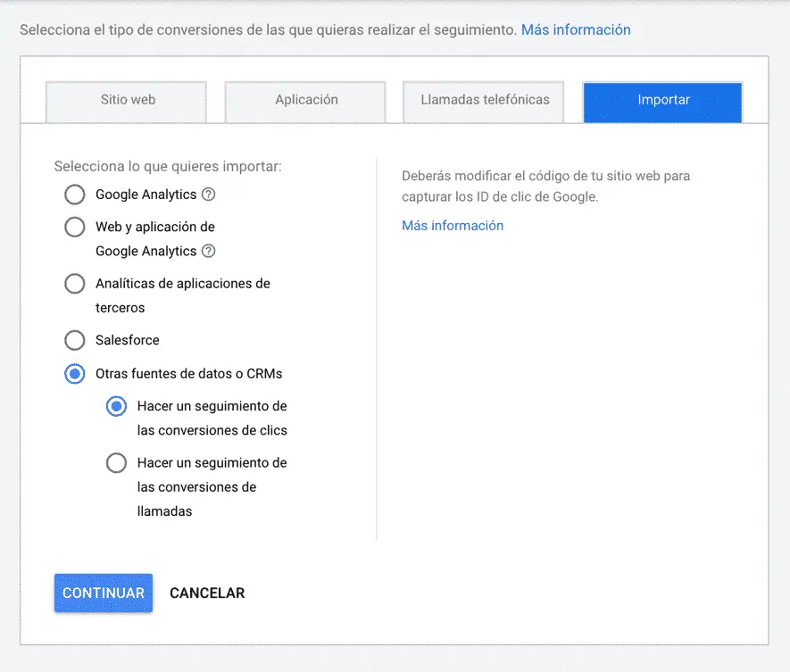Click CANCELAR to dismiss
Screen dimensions: 790x672
pos(206,593)
